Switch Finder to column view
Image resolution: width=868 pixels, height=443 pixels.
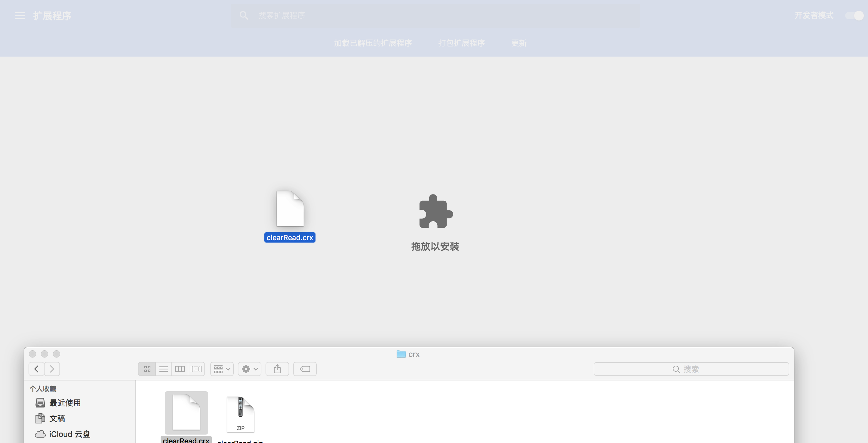click(x=180, y=369)
